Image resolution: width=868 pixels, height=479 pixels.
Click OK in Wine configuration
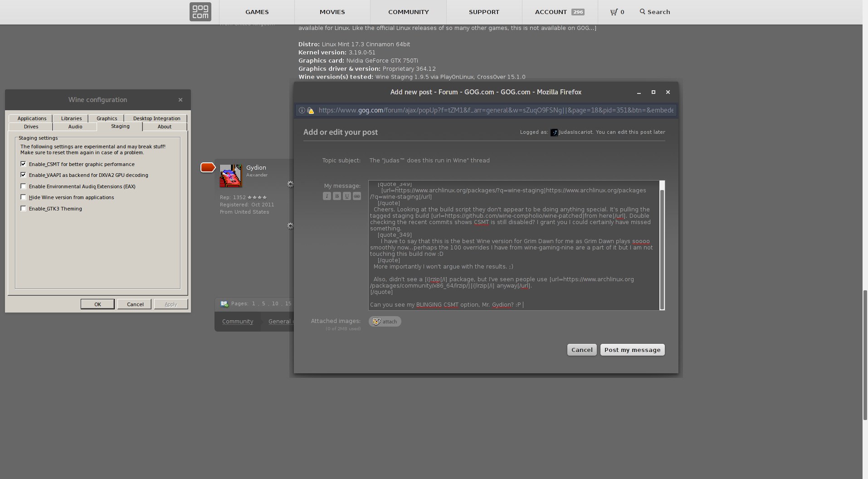(x=98, y=304)
